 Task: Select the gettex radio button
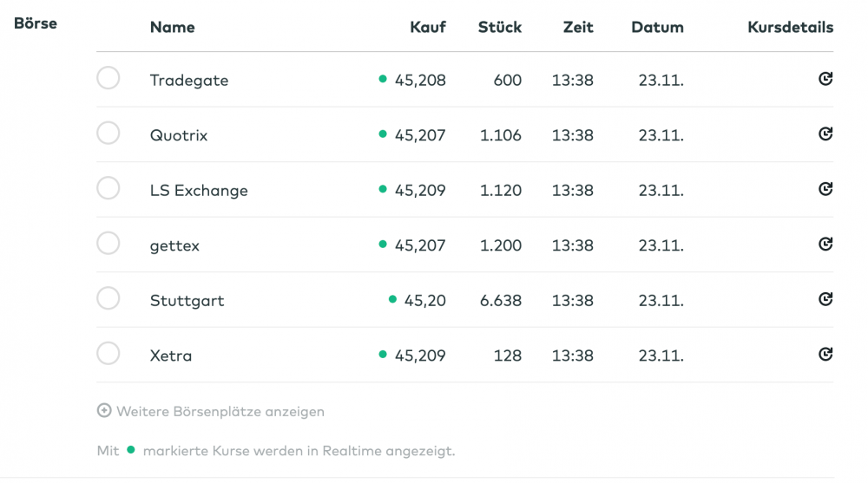point(108,244)
